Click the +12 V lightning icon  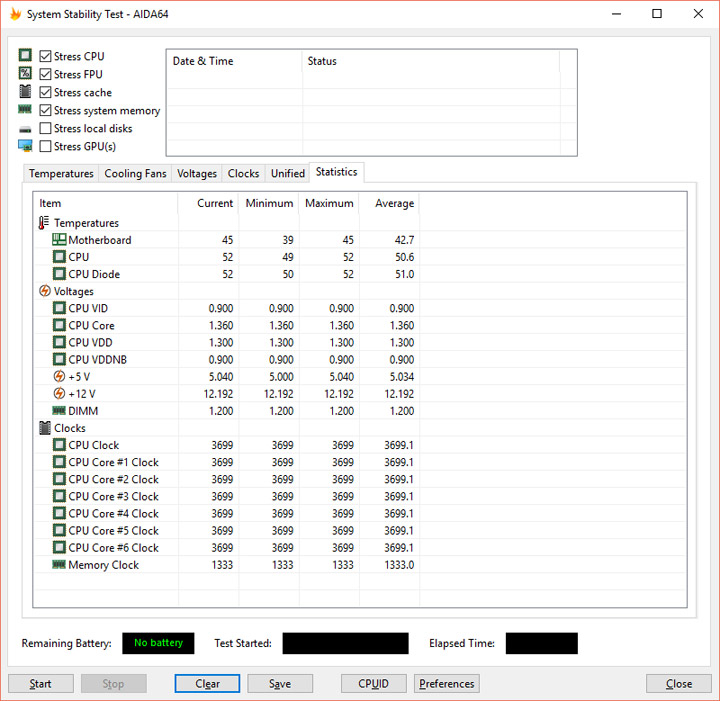coord(59,393)
